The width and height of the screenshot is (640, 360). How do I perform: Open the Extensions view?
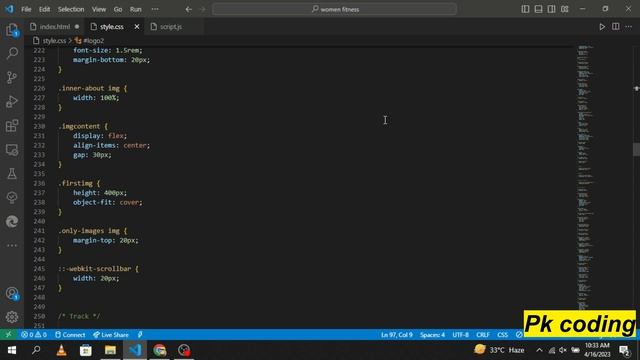click(12, 125)
